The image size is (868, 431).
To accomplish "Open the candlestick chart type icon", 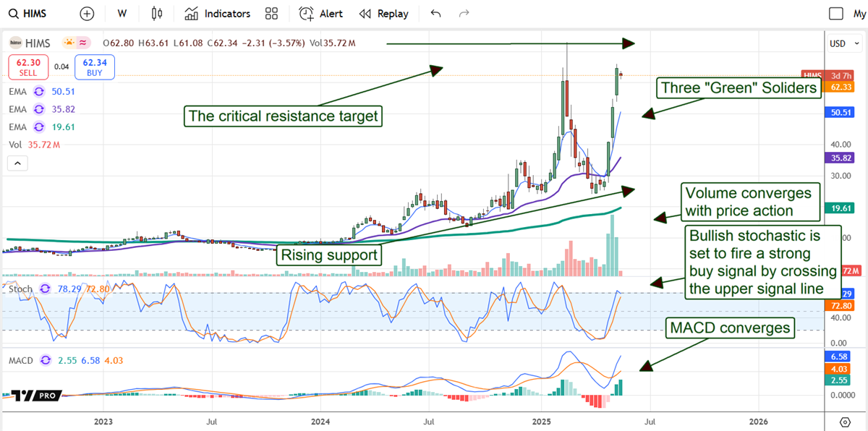I will pos(157,14).
